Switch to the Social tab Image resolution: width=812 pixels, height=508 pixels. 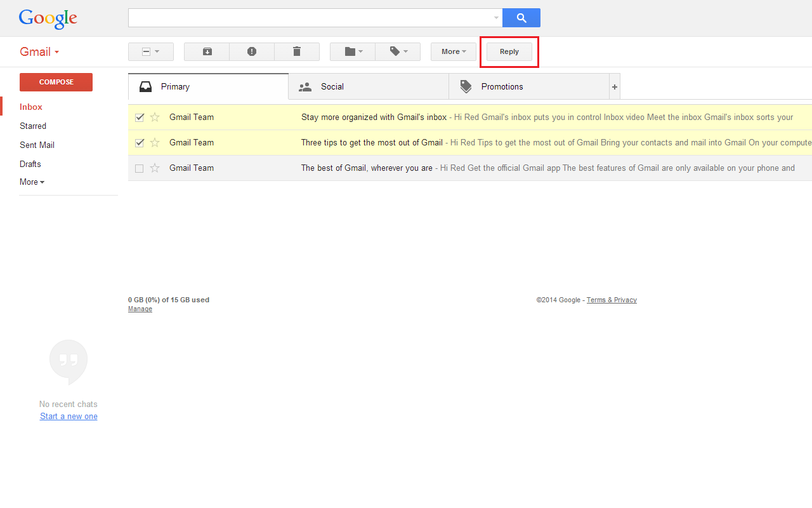point(369,86)
